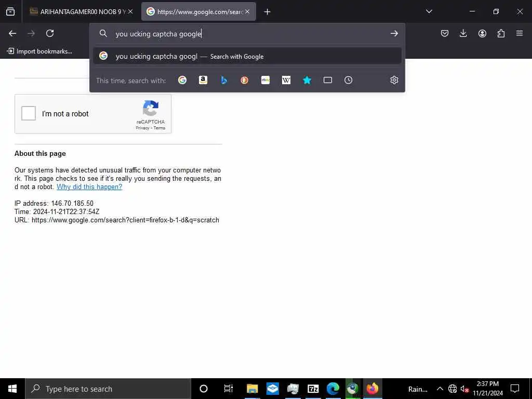Reload the current page
The image size is (532, 399).
pos(50,33)
